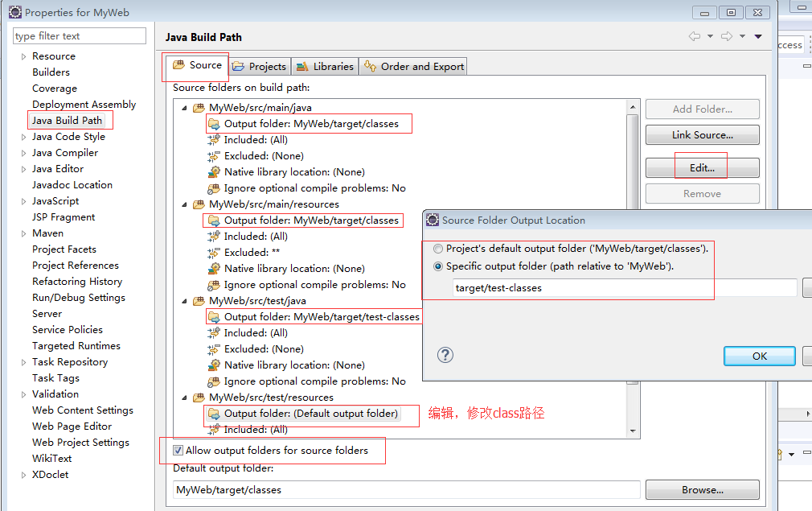Toggle Allow output folders for source folders

click(178, 451)
